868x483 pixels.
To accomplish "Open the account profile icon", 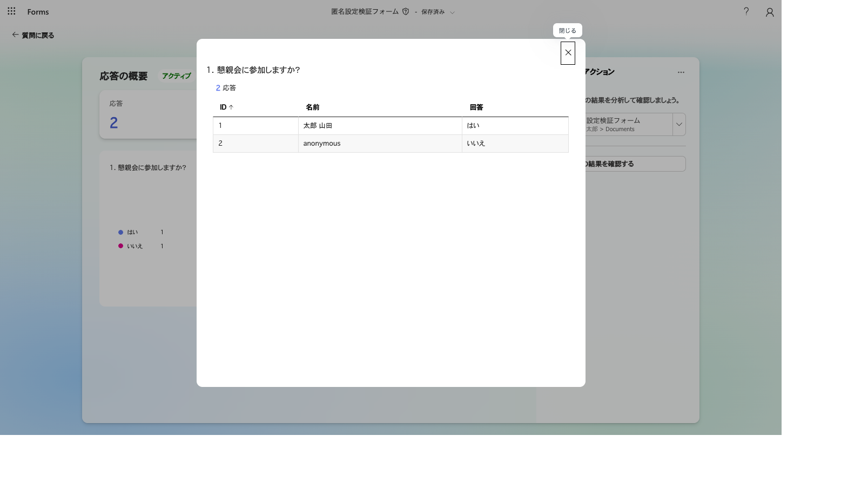I will 770,12.
